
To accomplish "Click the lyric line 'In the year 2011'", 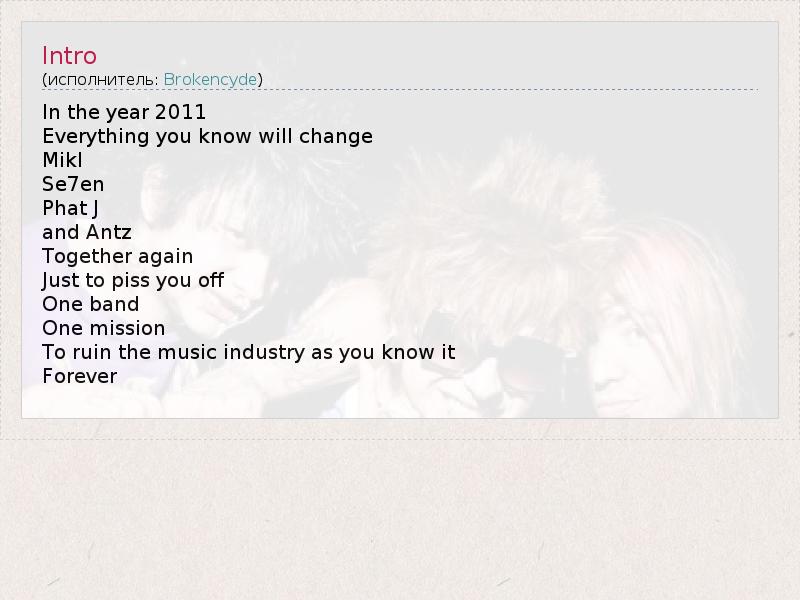I will 124,112.
